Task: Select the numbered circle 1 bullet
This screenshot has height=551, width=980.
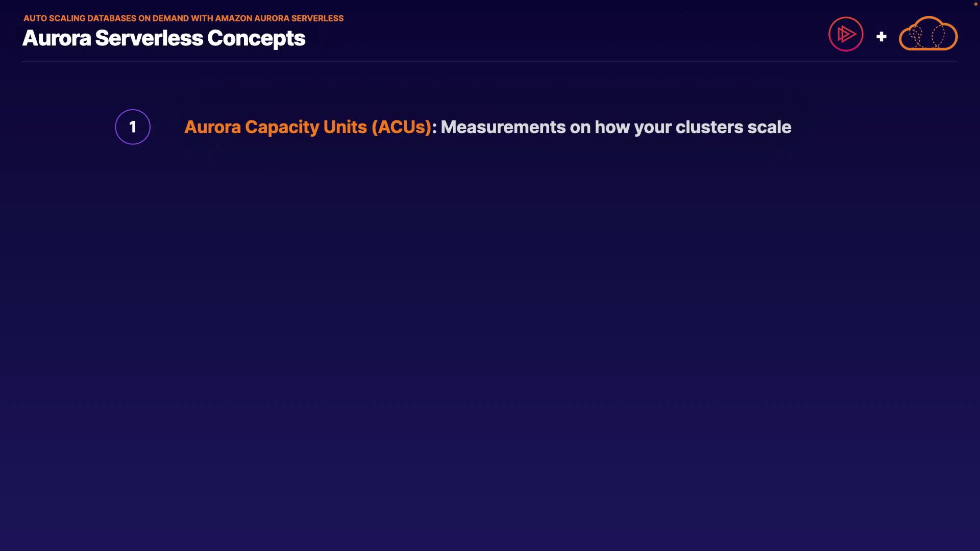Action: 133,127
